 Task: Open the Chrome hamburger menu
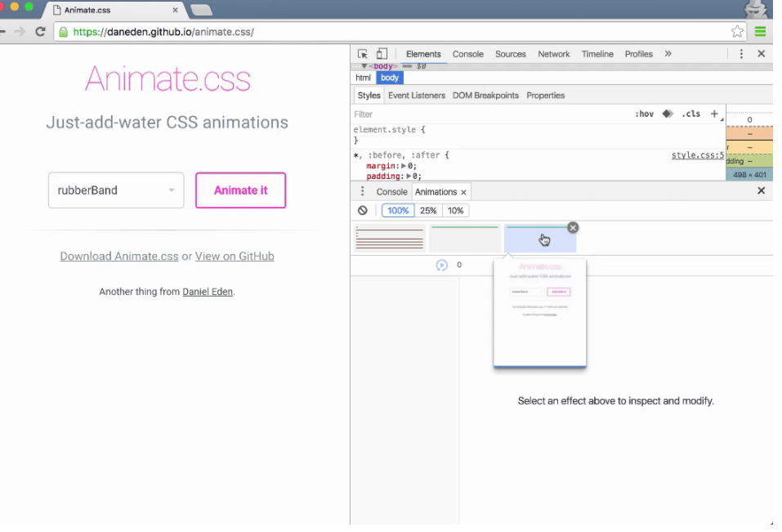[x=760, y=32]
